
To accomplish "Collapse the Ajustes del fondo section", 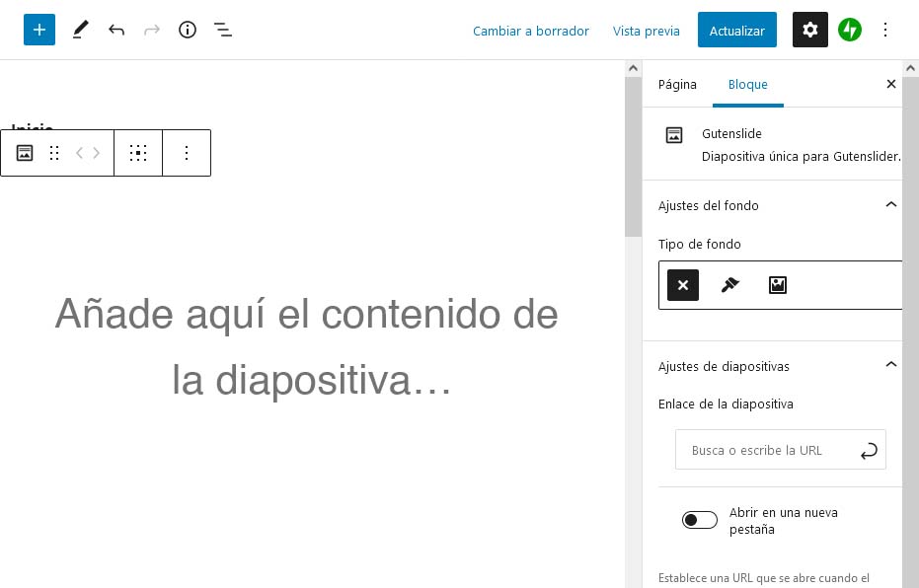I will point(890,205).
